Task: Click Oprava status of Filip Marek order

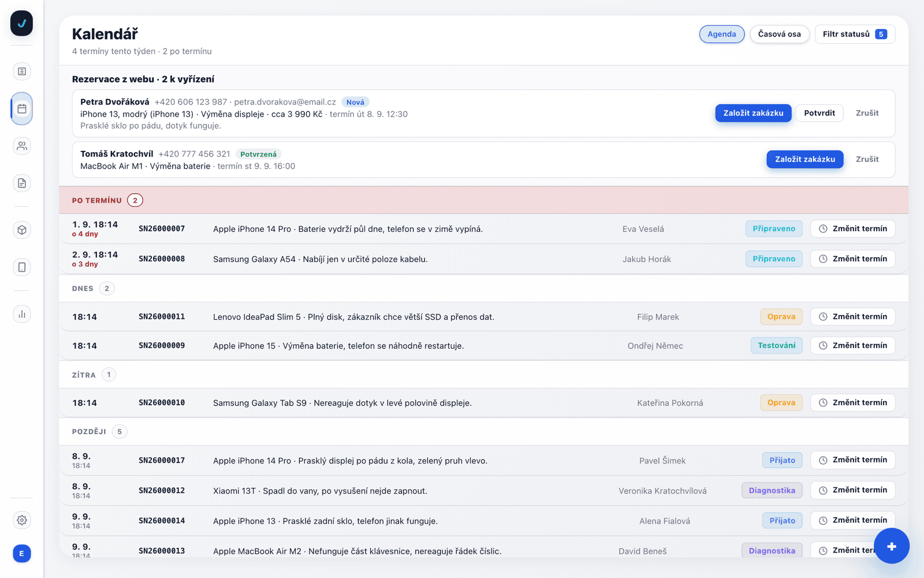Action: 781,317
